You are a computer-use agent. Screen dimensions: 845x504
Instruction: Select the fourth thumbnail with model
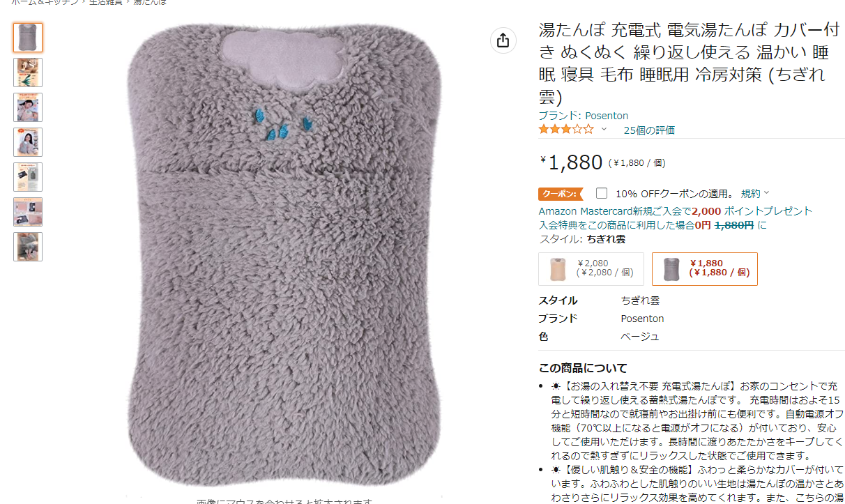(x=28, y=142)
